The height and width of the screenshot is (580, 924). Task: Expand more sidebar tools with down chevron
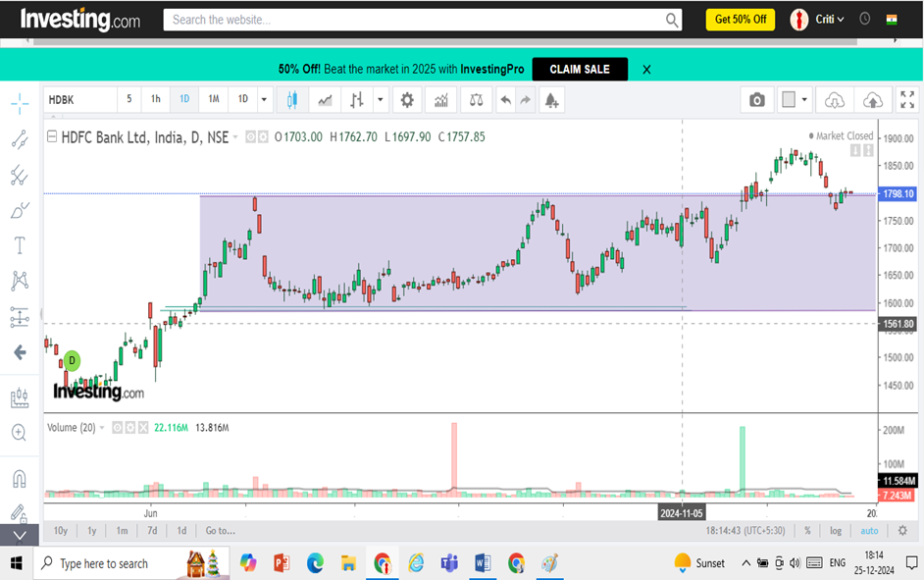20,535
